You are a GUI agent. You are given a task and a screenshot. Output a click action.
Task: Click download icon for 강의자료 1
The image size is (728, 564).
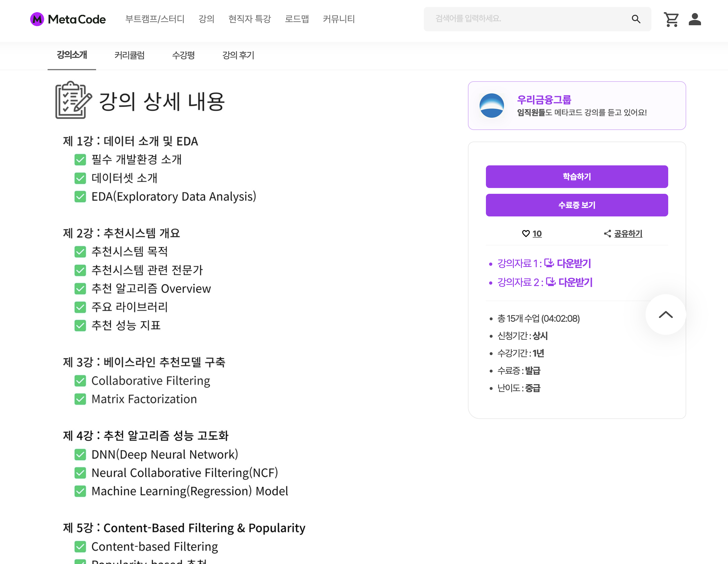549,263
